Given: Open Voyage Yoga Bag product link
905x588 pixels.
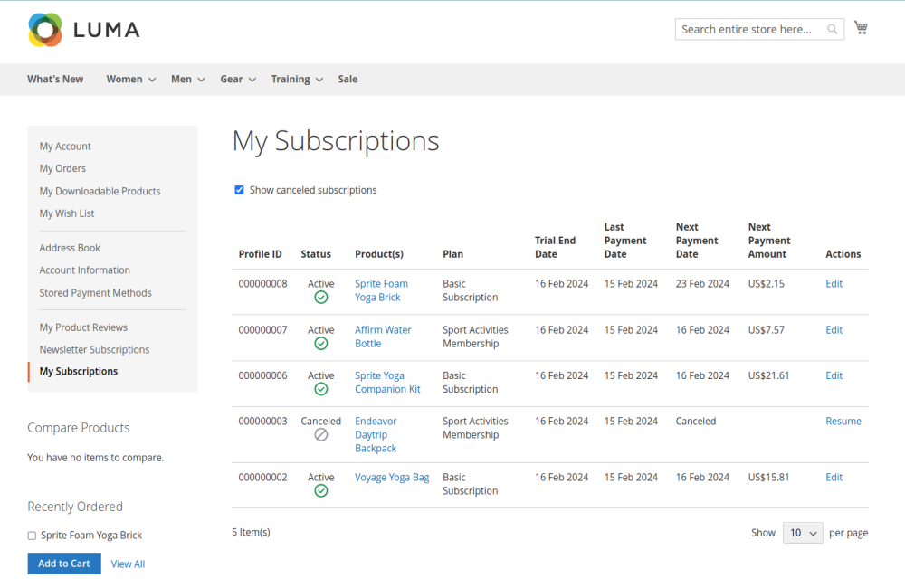Looking at the screenshot, I should (x=392, y=478).
